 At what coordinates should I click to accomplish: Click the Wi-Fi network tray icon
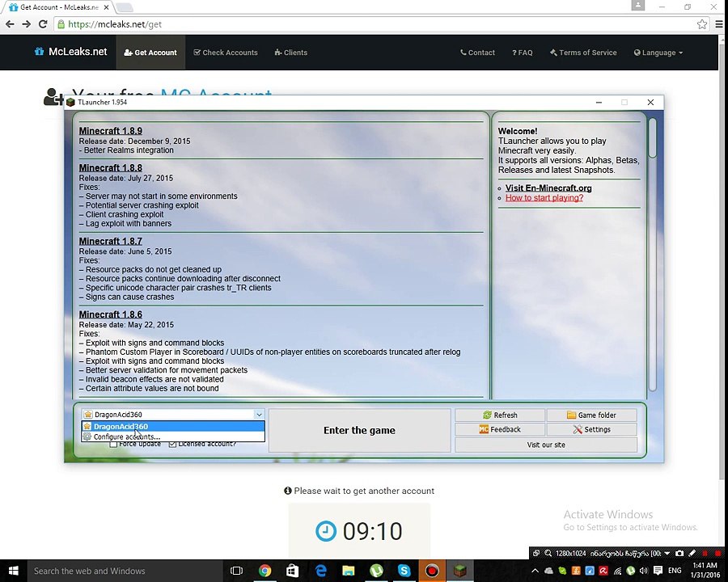point(617,571)
